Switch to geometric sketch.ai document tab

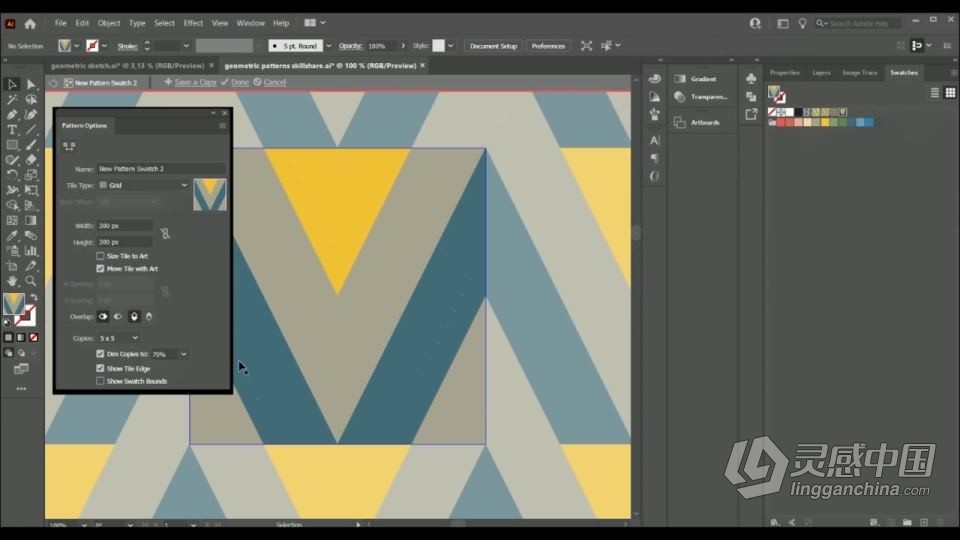127,66
